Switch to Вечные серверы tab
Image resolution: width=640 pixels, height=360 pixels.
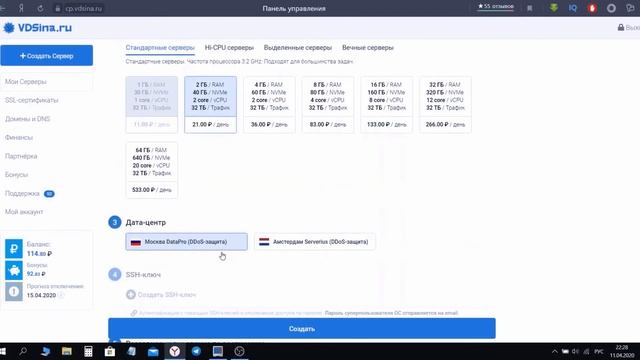[368, 48]
